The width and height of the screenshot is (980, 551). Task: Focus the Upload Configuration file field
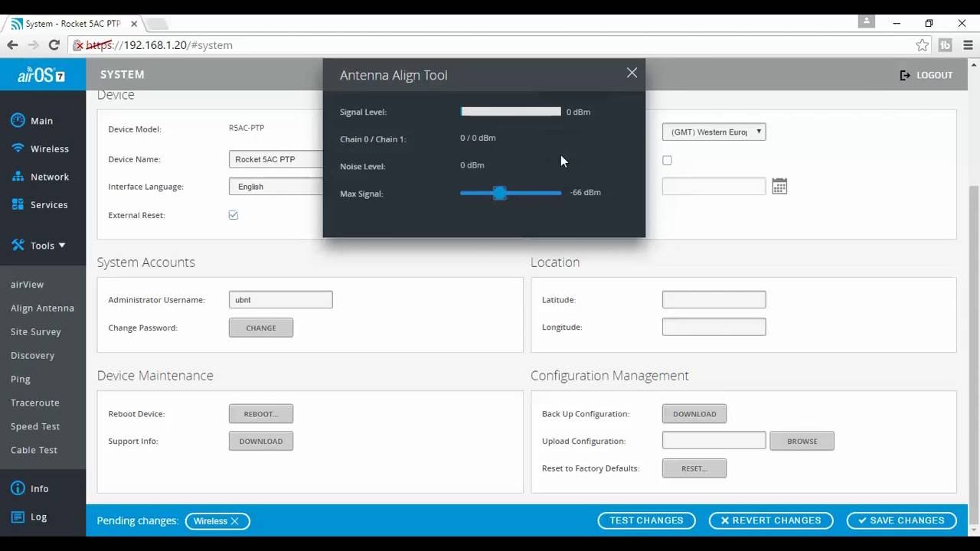click(x=714, y=440)
